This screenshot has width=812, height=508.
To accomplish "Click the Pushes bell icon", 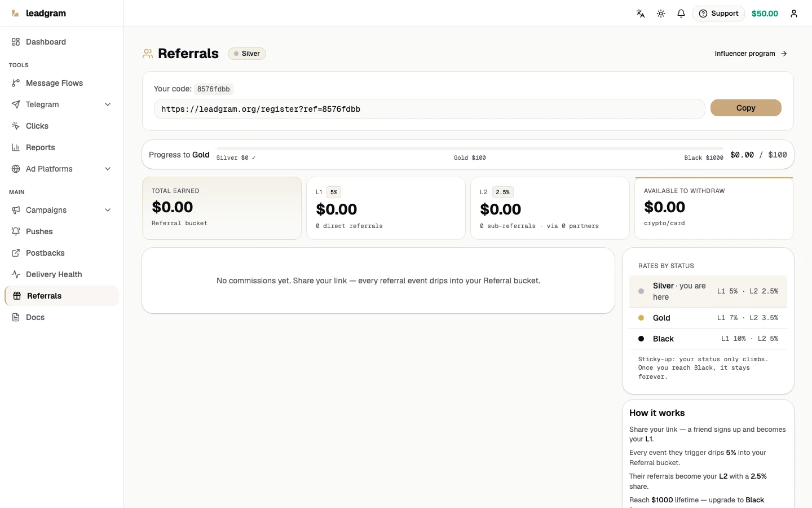I will (16, 231).
